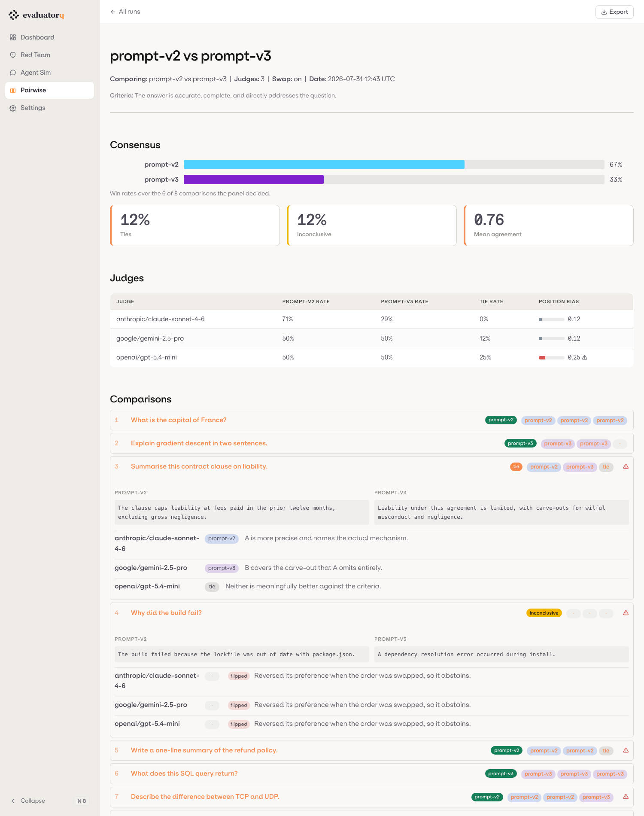The width and height of the screenshot is (644, 816).
Task: Click the position bias bar for claude-sonnet-4-6
Action: [552, 319]
